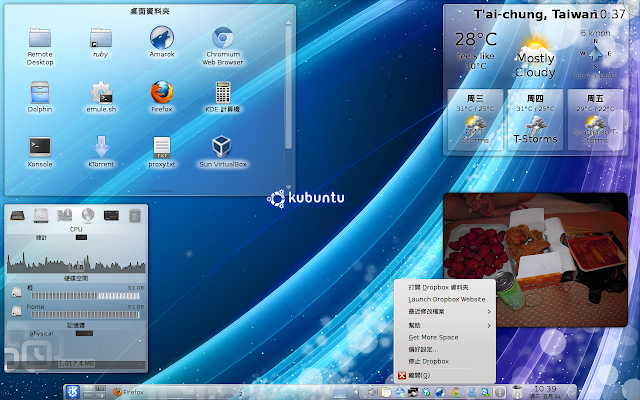Click the food photo in picture frame
Viewport: 640px width, 400px height.
pyautogui.click(x=535, y=260)
